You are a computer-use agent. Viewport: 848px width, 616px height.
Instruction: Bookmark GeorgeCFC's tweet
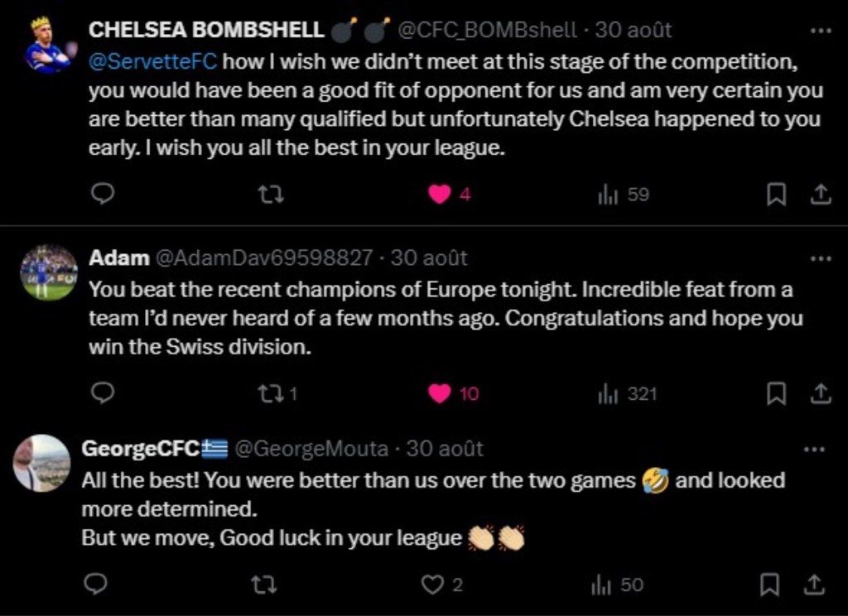(769, 585)
